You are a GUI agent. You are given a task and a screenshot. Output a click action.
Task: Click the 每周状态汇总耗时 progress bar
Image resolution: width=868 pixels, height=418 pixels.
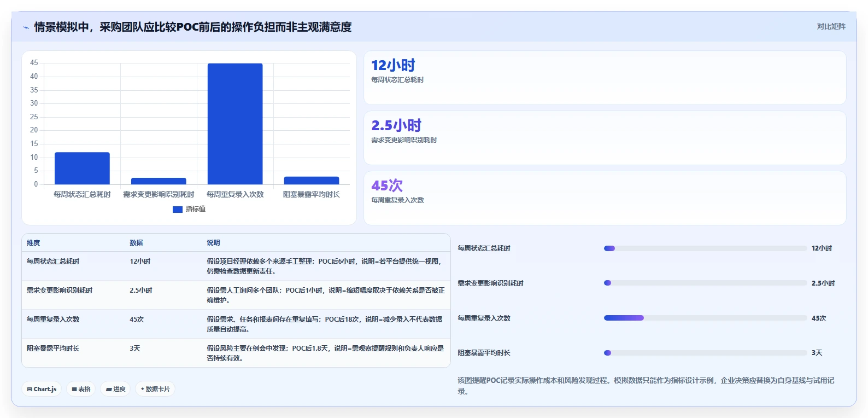[x=705, y=248]
